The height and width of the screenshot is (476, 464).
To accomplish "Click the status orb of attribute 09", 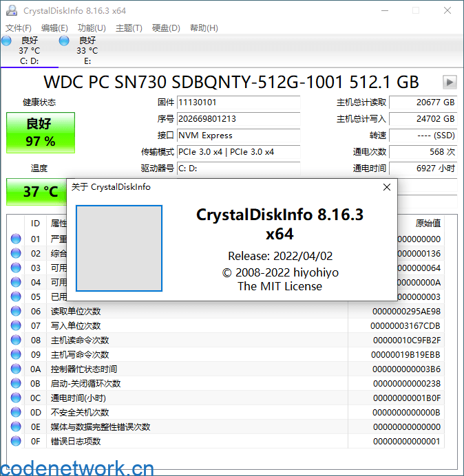I will (16, 354).
